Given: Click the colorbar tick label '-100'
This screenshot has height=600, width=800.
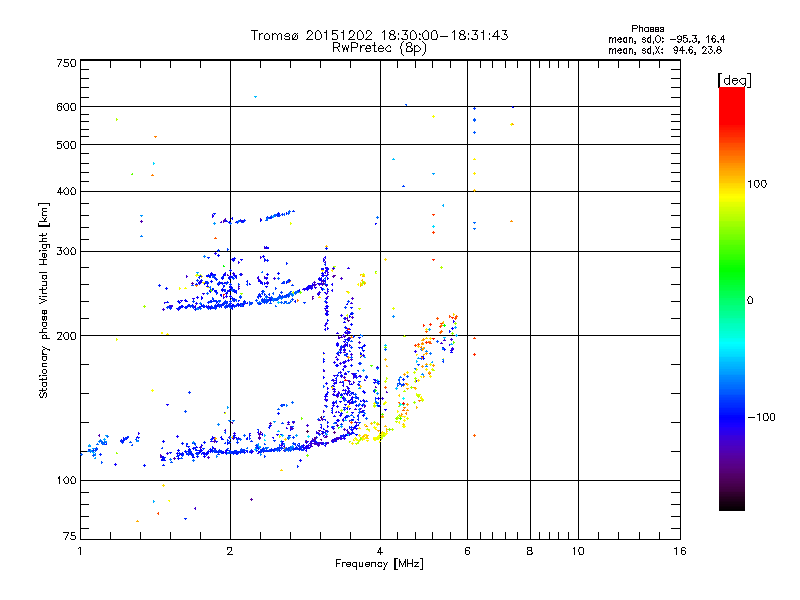Looking at the screenshot, I should (761, 417).
